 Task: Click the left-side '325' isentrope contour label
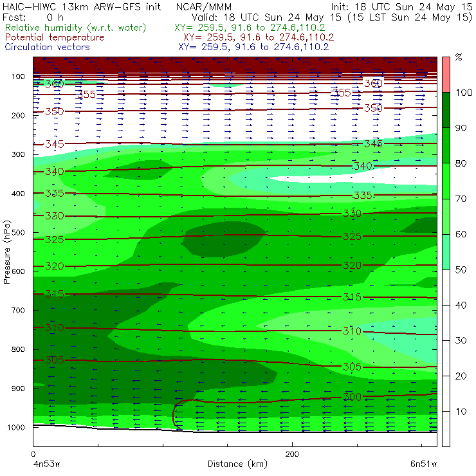pos(55,239)
